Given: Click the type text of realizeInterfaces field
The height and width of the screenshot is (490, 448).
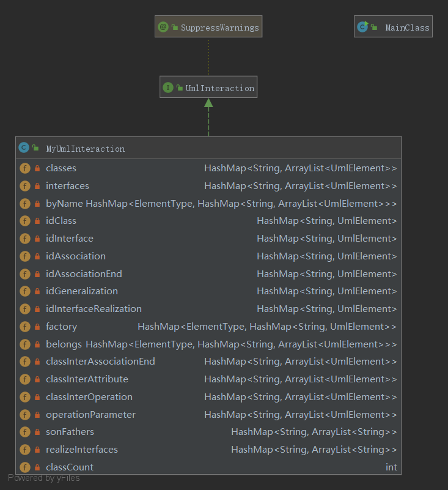Looking at the screenshot, I should click(x=314, y=450).
